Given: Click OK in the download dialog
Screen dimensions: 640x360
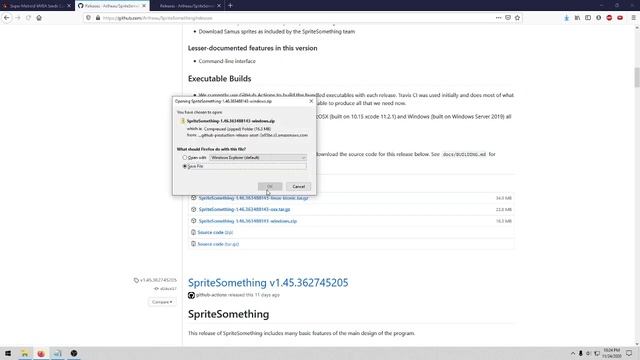Looking at the screenshot, I should [x=270, y=187].
